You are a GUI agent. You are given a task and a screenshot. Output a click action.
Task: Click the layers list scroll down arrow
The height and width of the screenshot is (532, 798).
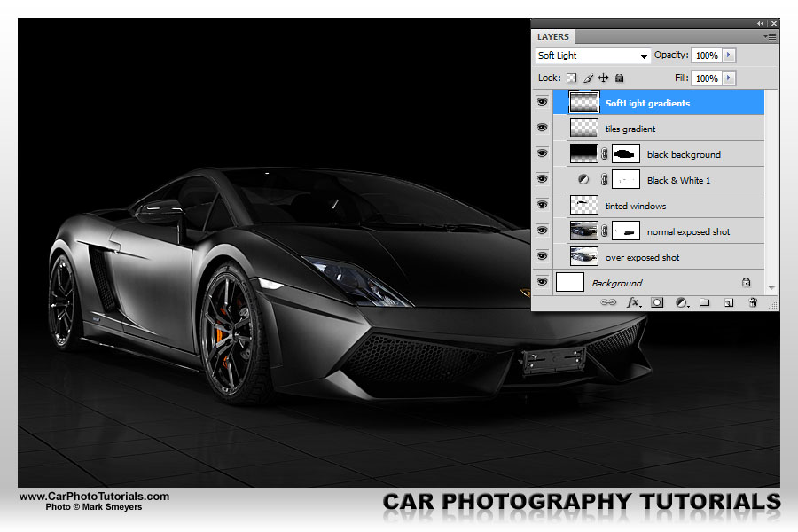click(771, 288)
